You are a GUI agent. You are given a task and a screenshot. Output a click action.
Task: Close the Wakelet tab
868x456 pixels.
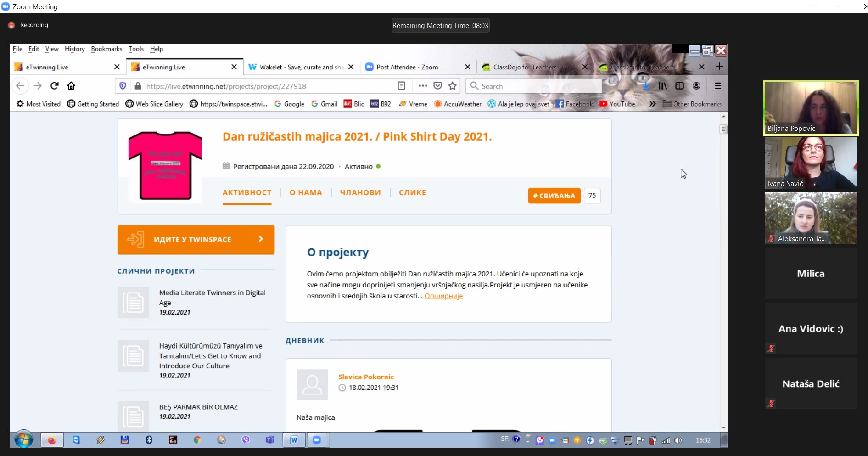click(351, 67)
